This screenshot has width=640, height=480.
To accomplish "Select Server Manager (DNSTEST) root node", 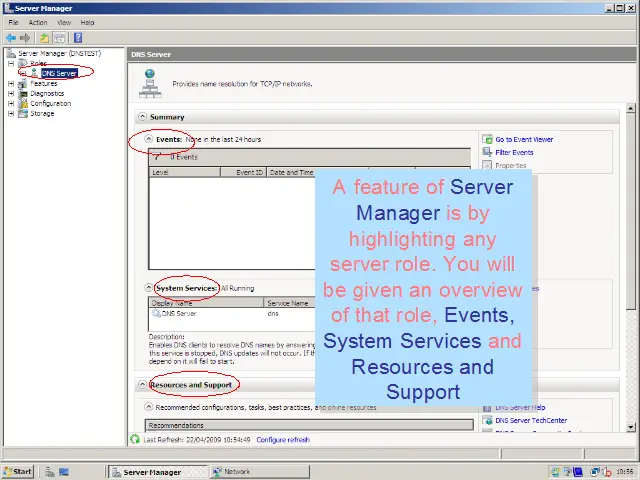I will click(x=60, y=53).
